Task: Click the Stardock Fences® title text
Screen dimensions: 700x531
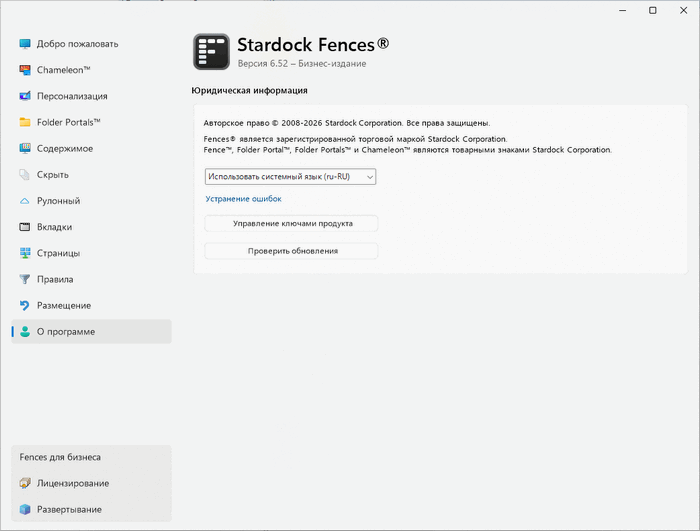Action: pos(313,45)
